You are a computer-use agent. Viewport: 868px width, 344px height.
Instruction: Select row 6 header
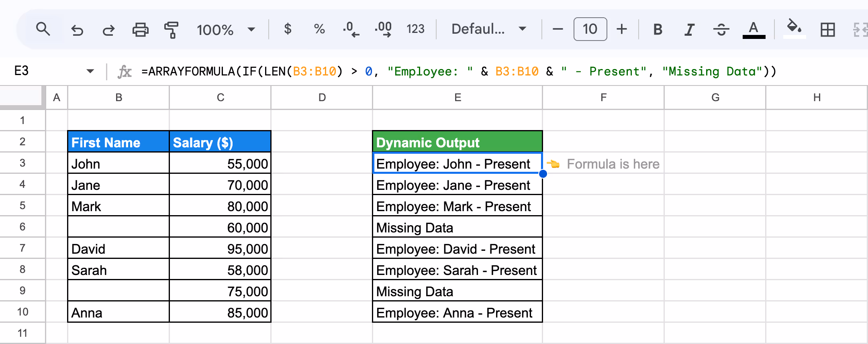[22, 226]
